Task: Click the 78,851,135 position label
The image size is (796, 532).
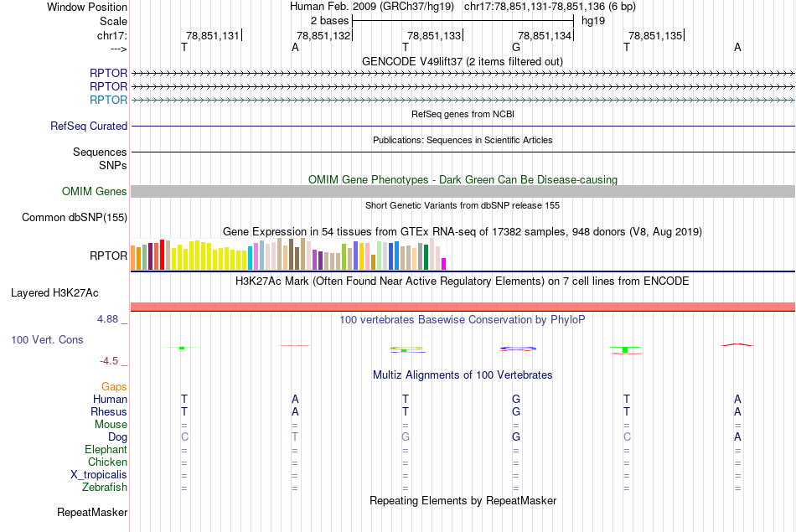Action: coord(655,35)
